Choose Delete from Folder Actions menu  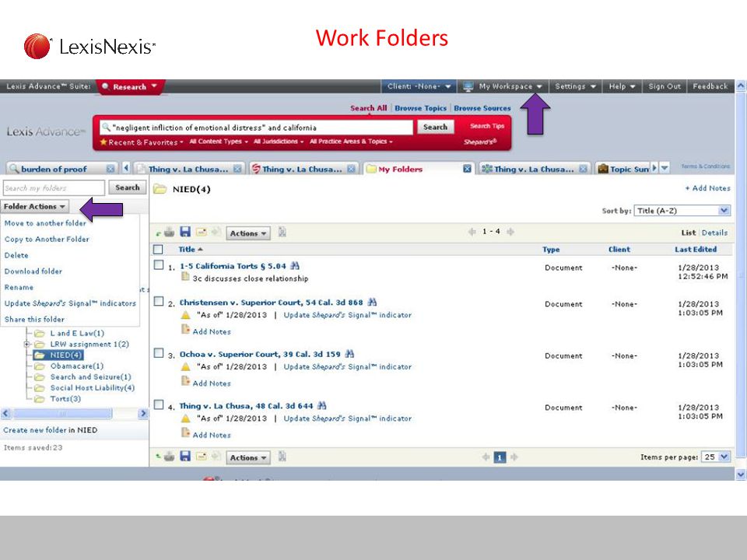click(16, 255)
